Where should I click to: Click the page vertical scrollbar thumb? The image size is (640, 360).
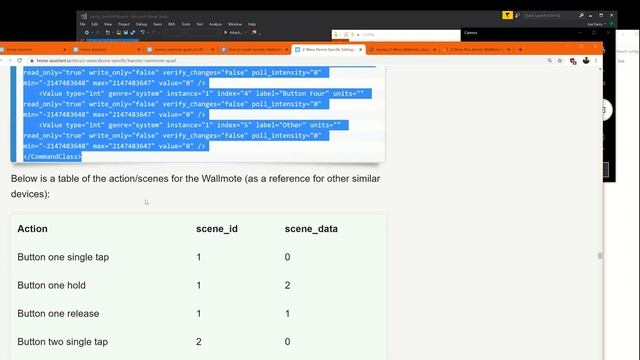pyautogui.click(x=600, y=256)
